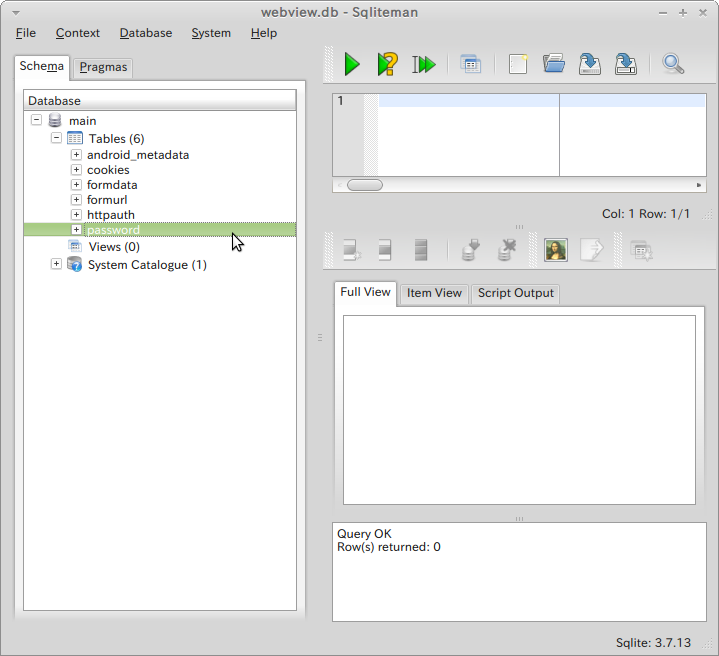Expand the formurl table
The width and height of the screenshot is (719, 656).
coord(76,200)
